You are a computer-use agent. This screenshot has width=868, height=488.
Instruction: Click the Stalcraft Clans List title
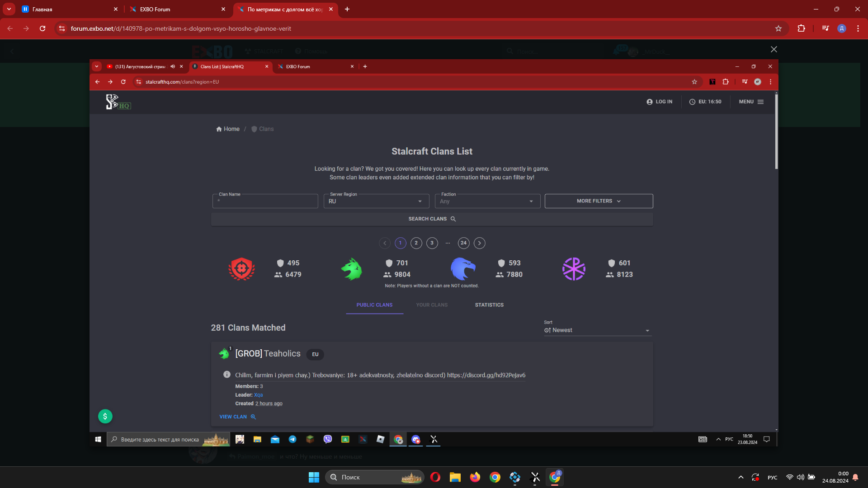click(432, 151)
